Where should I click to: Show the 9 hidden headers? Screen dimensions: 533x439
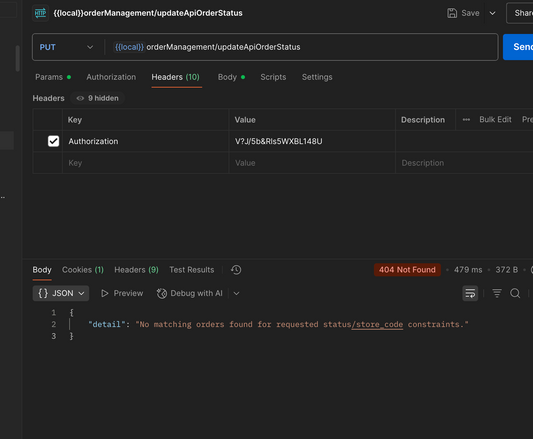(98, 98)
